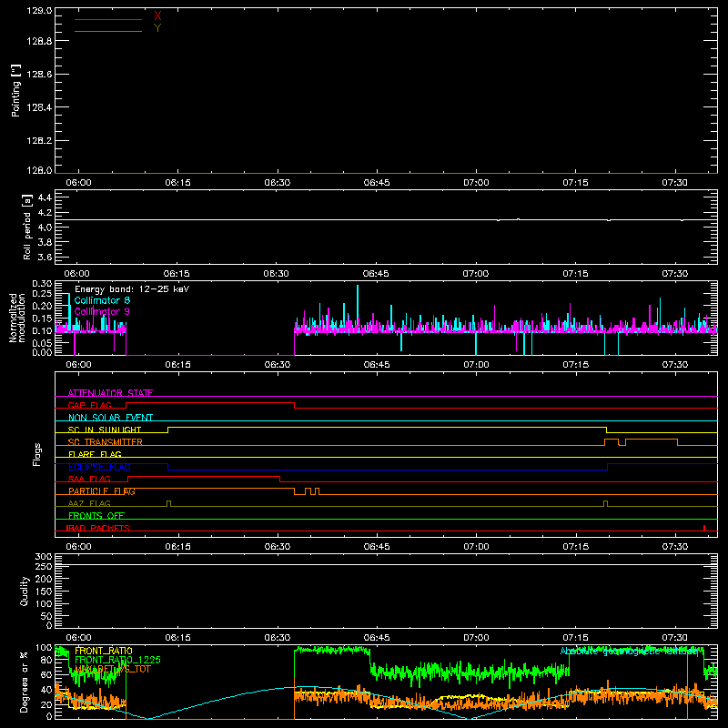Click the "0.30" tick on modulation axis
This screenshot has height=728, width=728.
pos(42,284)
